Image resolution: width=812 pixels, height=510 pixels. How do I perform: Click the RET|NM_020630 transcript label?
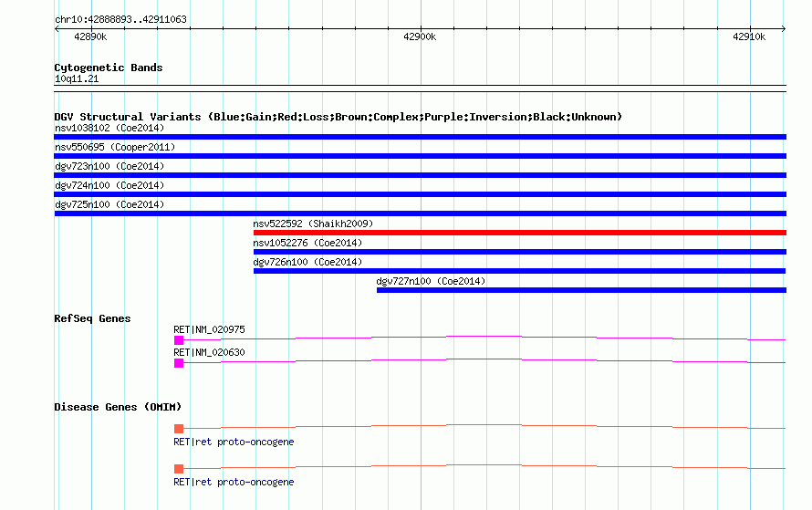coord(209,352)
